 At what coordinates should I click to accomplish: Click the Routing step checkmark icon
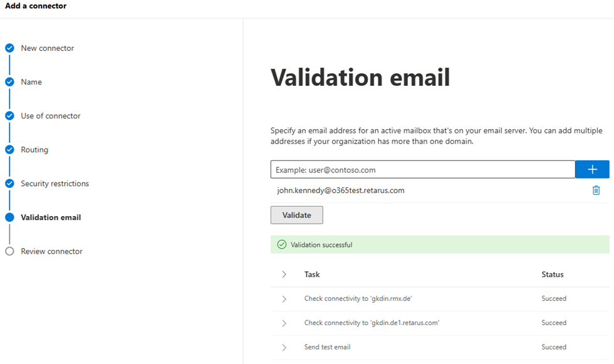[9, 150]
